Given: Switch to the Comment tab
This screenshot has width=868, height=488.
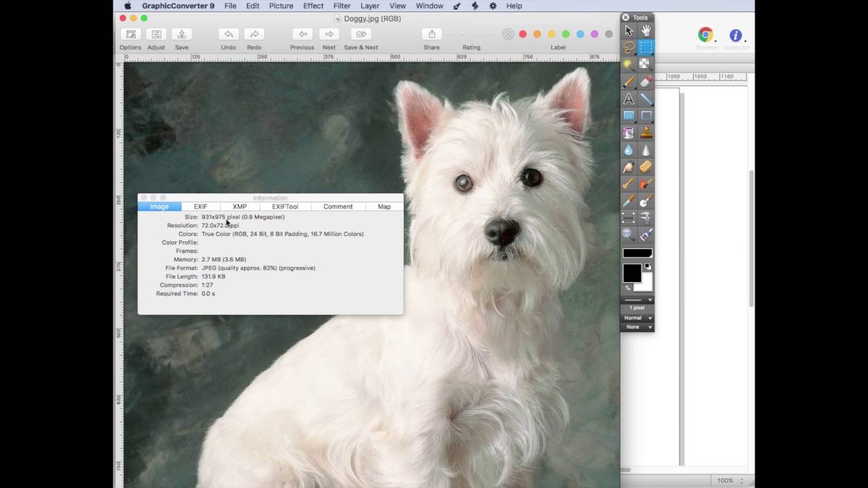Looking at the screenshot, I should 338,207.
